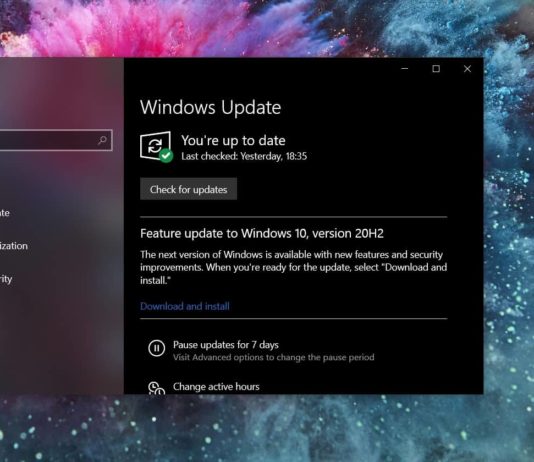The height and width of the screenshot is (462, 534).
Task: Click 'Last checked: Yesterday, 18:35' text
Action: (x=244, y=156)
